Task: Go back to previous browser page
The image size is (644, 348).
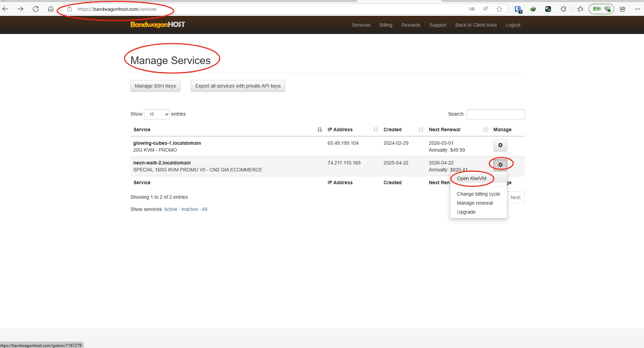Action: coord(5,9)
